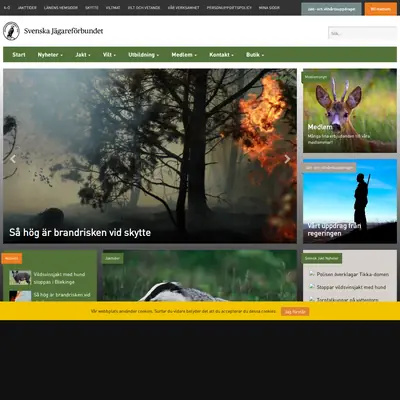
Task: Open Så hög är brandrisken item in Nyheter list
Action: pyautogui.click(x=62, y=295)
